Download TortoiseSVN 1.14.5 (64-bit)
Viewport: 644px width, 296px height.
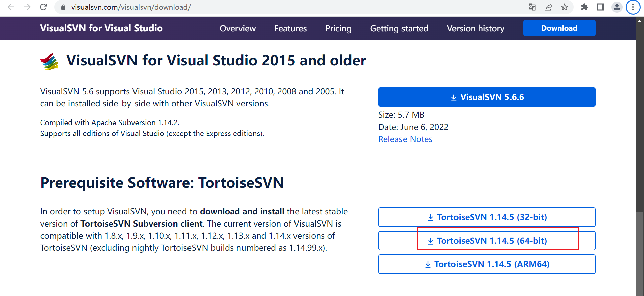click(x=487, y=241)
